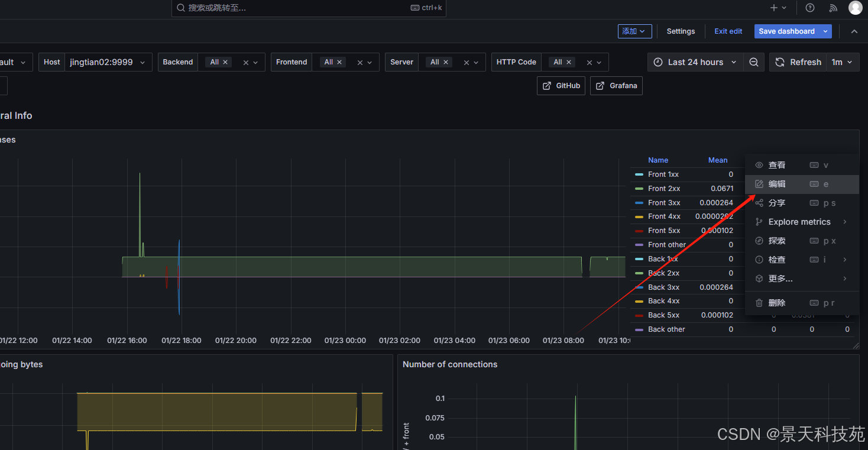This screenshot has width=868, height=450.
Task: Clear all HTTP Code filter values
Action: [x=590, y=62]
